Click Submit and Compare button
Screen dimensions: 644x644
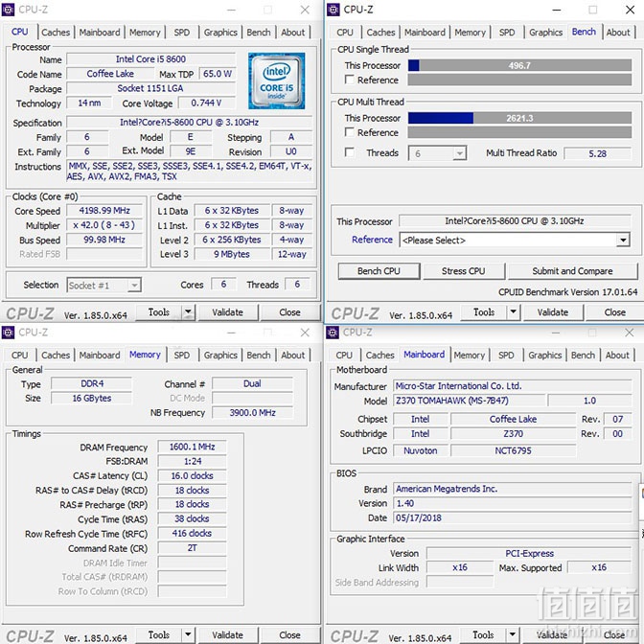click(x=572, y=271)
